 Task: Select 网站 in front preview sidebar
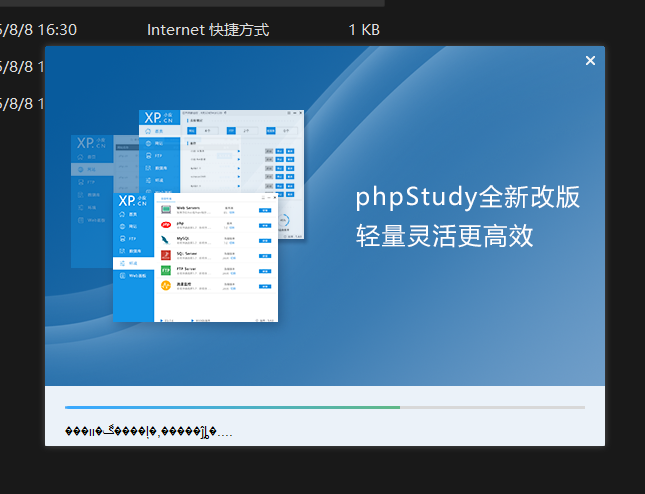[131, 228]
